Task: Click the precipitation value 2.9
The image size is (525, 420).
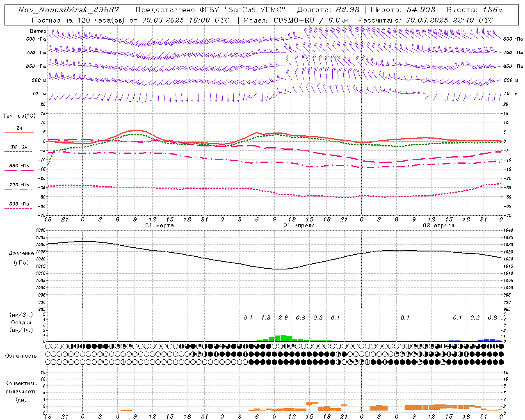Action: tap(283, 317)
